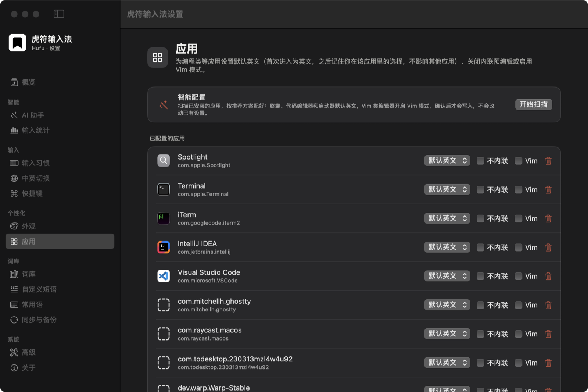
Task: Click the com.googlecode.iterm2 bundle identifier text
Action: click(x=209, y=223)
